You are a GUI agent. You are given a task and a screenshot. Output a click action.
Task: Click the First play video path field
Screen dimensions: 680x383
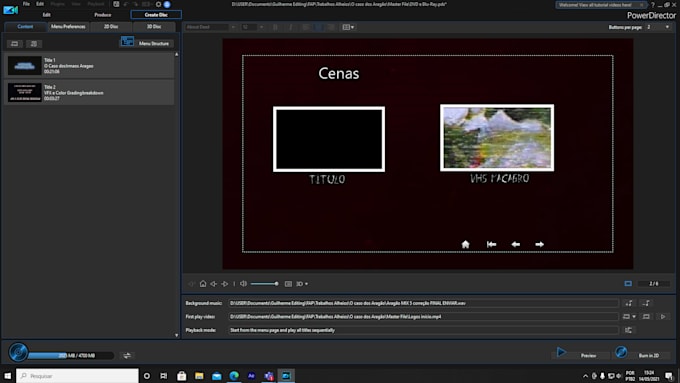point(424,317)
